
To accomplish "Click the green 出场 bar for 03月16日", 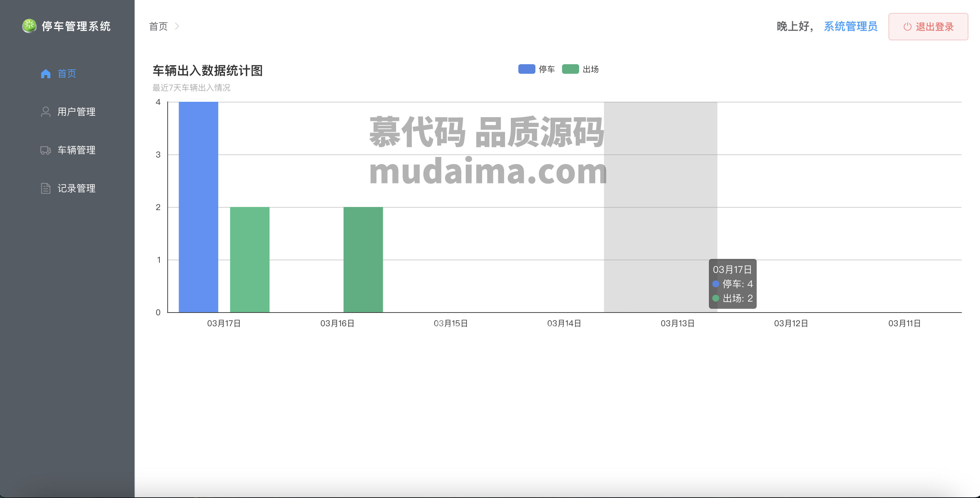I will 363,260.
